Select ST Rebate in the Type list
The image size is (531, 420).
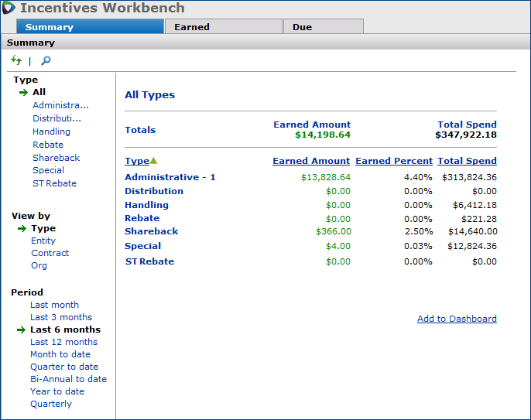[54, 183]
